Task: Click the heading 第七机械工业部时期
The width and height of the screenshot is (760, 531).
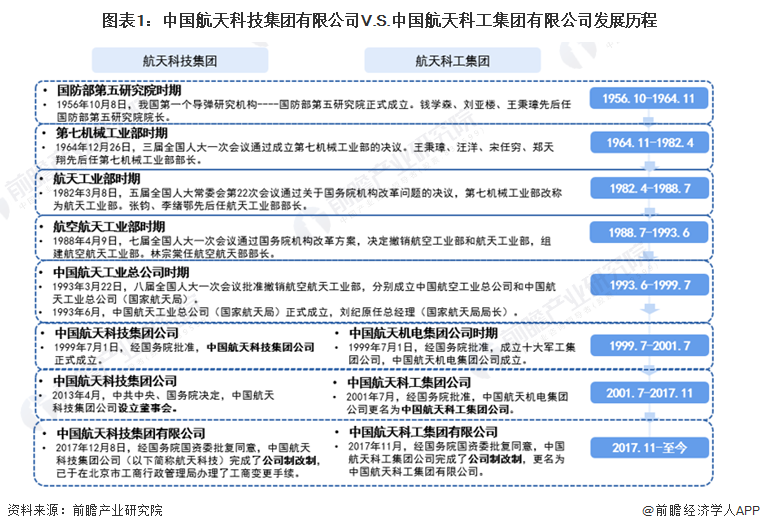Action: click(111, 133)
